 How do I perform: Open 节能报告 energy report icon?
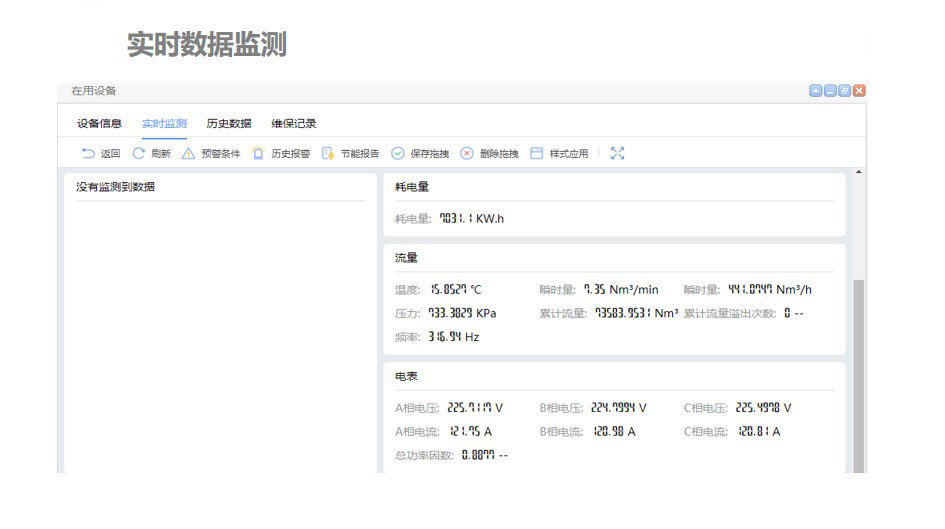[328, 154]
